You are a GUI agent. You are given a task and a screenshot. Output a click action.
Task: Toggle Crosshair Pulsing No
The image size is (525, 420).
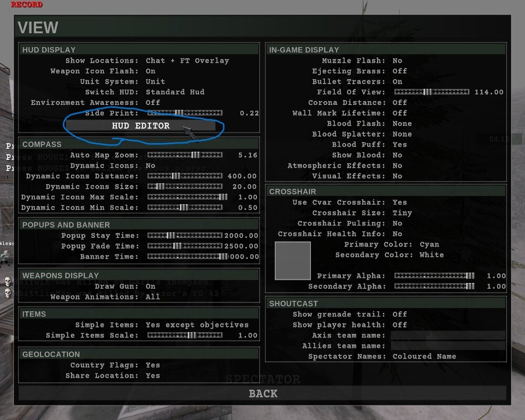(x=397, y=223)
